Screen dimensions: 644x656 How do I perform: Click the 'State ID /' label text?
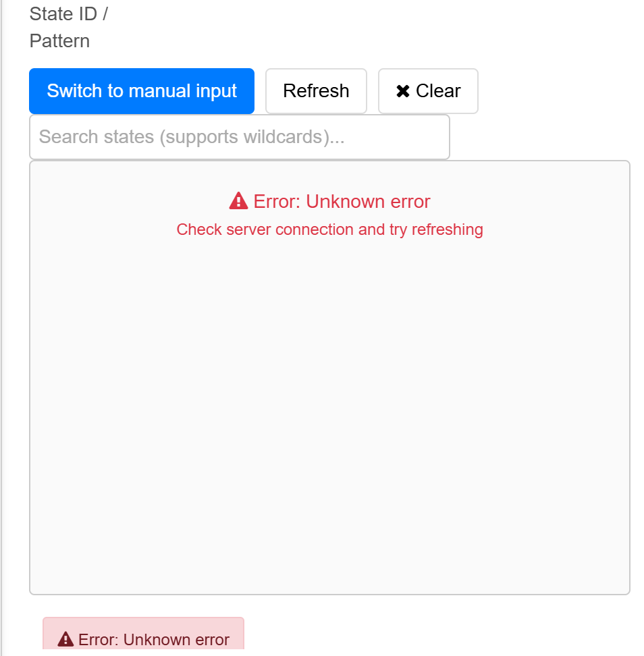pos(69,14)
